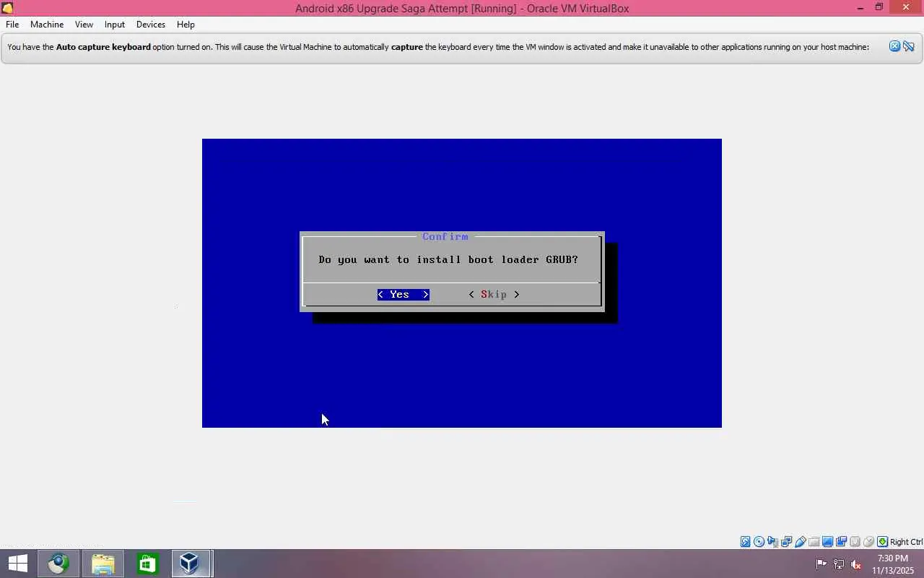Open the Input menu
Screen dimensions: 924x578
pyautogui.click(x=115, y=25)
